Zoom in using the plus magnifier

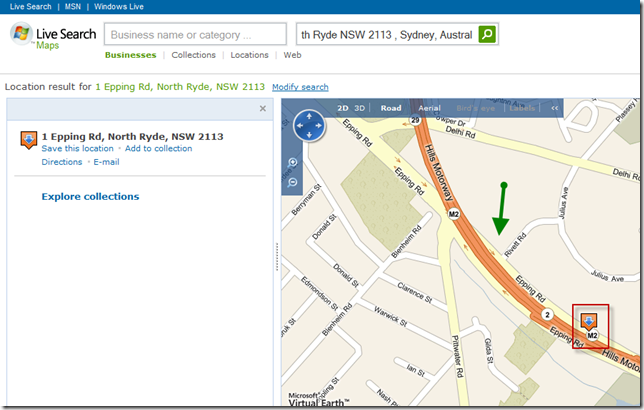(293, 163)
